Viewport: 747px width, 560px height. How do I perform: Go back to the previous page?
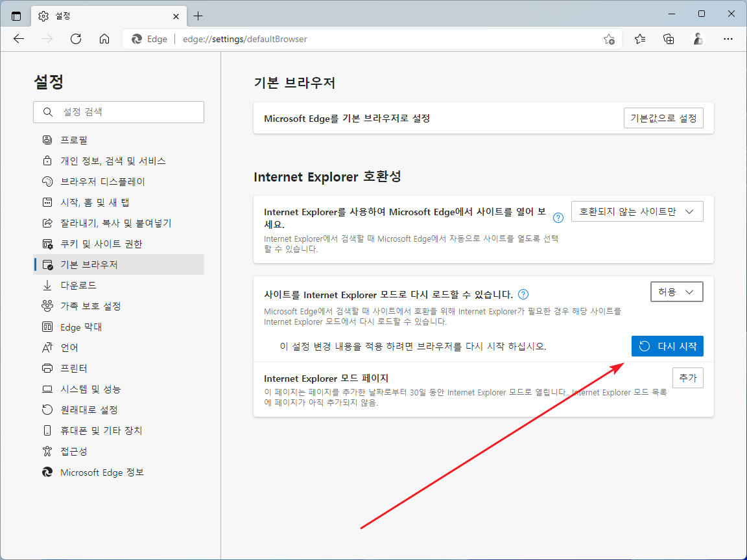[19, 39]
